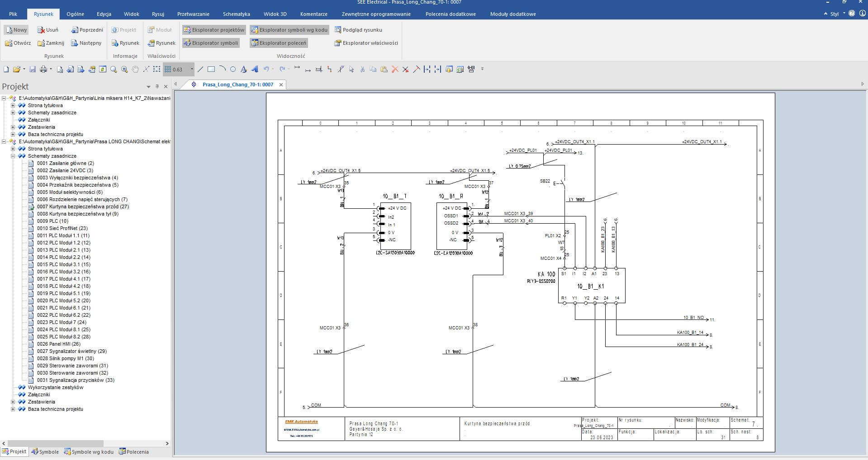This screenshot has width=868, height=460.
Task: Toggle Eksplorator symboli wg kodu panel
Action: [289, 30]
